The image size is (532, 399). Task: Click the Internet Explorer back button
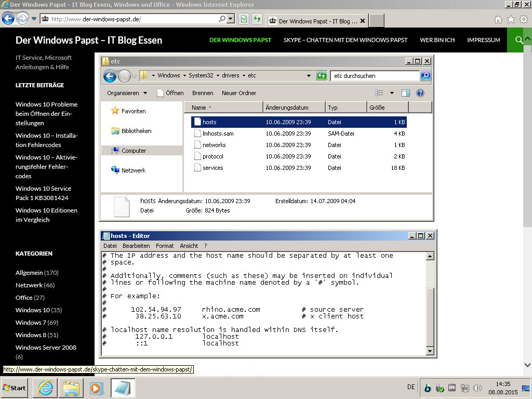coord(8,19)
